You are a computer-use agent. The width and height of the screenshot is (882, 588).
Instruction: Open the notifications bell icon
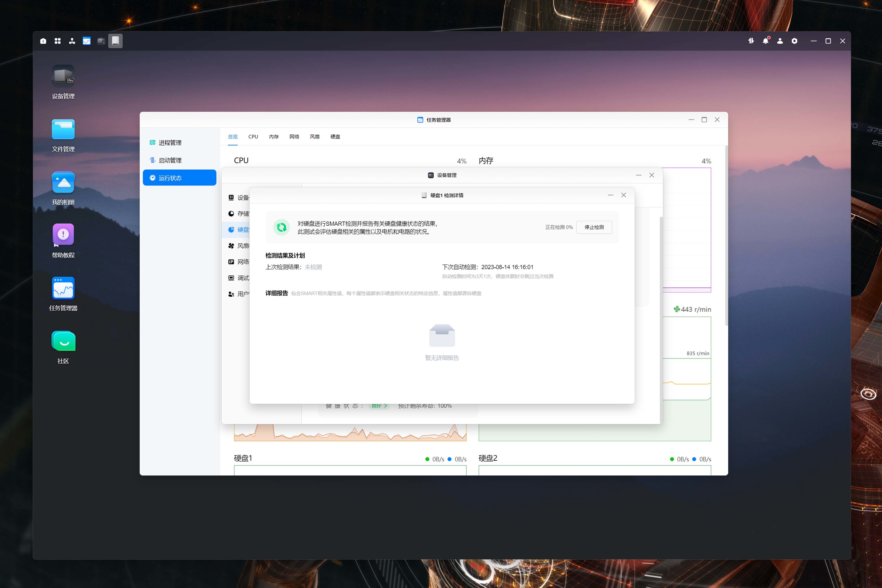coord(765,41)
